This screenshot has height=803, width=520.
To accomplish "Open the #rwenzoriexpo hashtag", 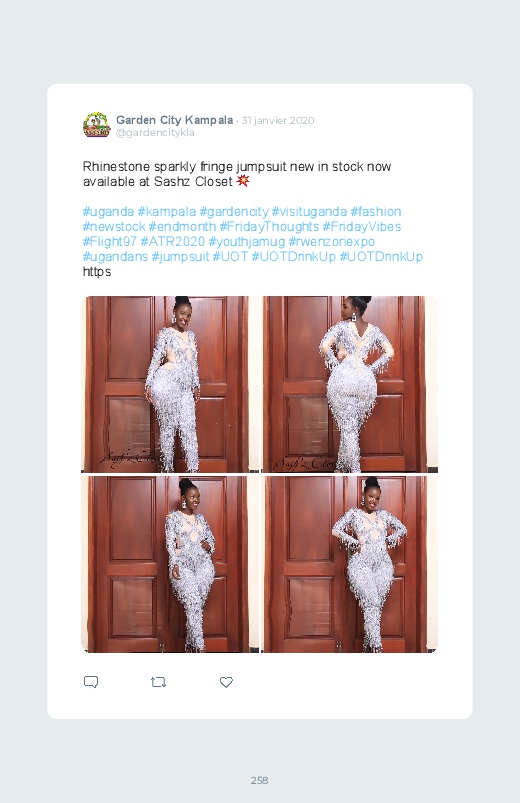I will 331,241.
